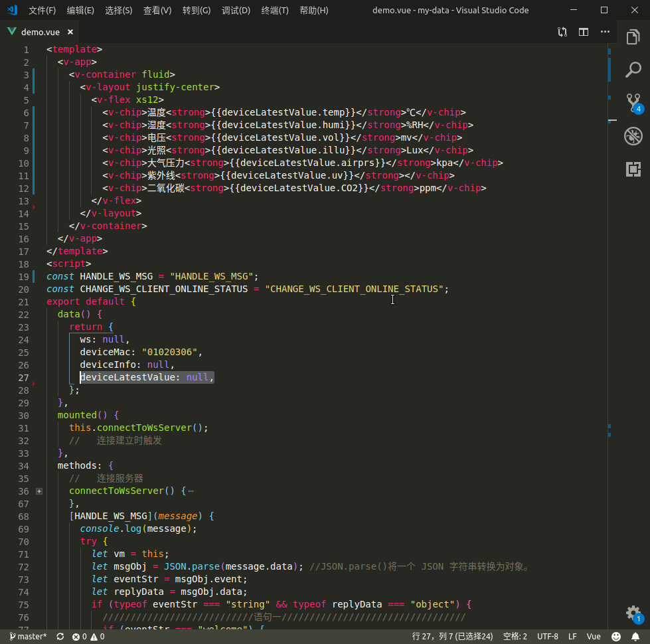
Task: Close the demo.vue tab
Action: 70,32
